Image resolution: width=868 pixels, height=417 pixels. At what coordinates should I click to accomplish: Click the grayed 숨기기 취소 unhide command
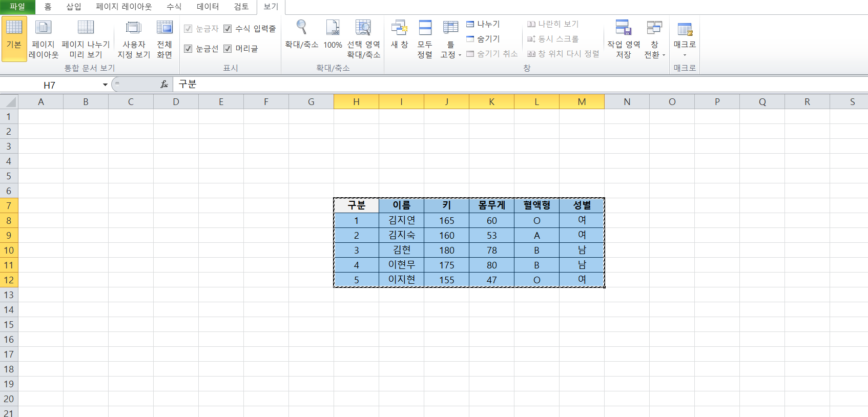click(492, 54)
